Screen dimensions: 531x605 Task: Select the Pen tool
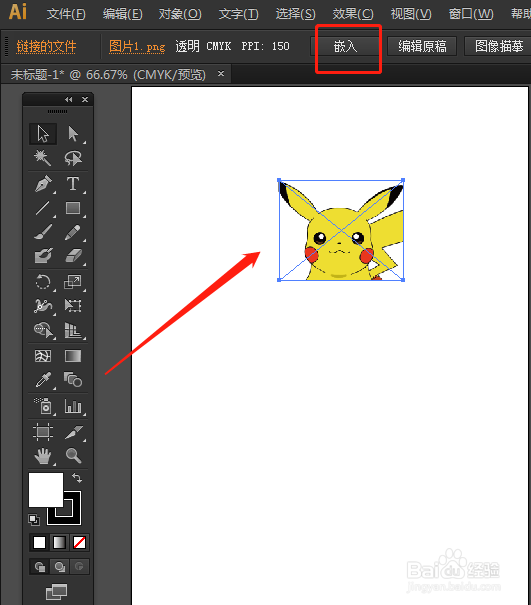(43, 184)
